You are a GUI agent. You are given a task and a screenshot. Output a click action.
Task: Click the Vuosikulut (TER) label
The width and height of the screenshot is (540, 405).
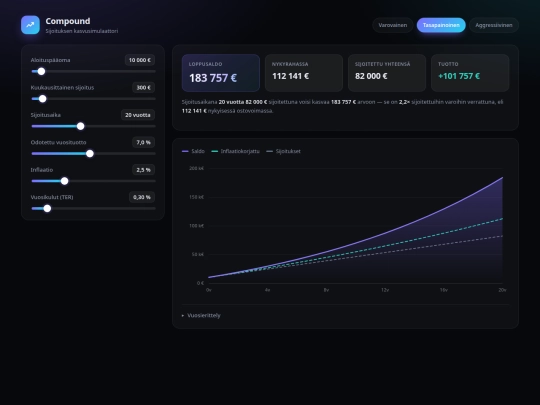click(52, 197)
